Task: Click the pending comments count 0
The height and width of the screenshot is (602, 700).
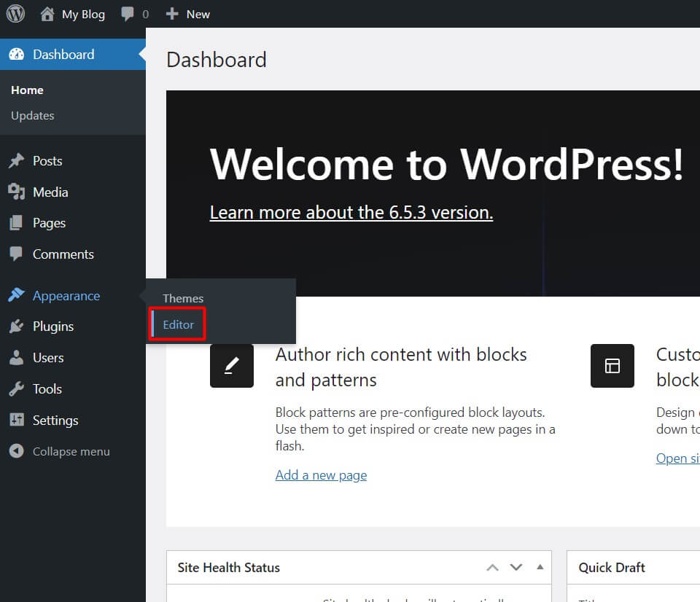Action: click(146, 15)
